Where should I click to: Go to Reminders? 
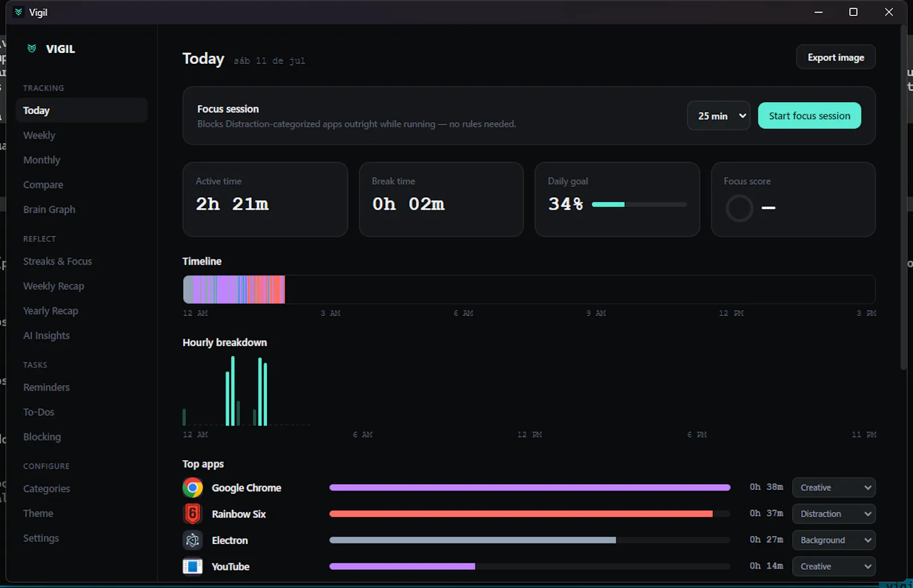[82, 387]
